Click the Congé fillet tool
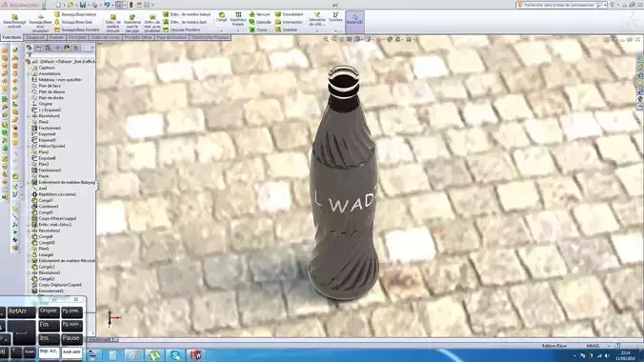Image resolution: width=644 pixels, height=362 pixels. click(x=221, y=17)
